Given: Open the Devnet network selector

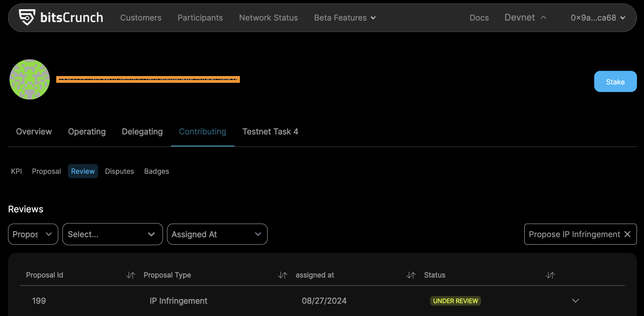Looking at the screenshot, I should pos(525,17).
